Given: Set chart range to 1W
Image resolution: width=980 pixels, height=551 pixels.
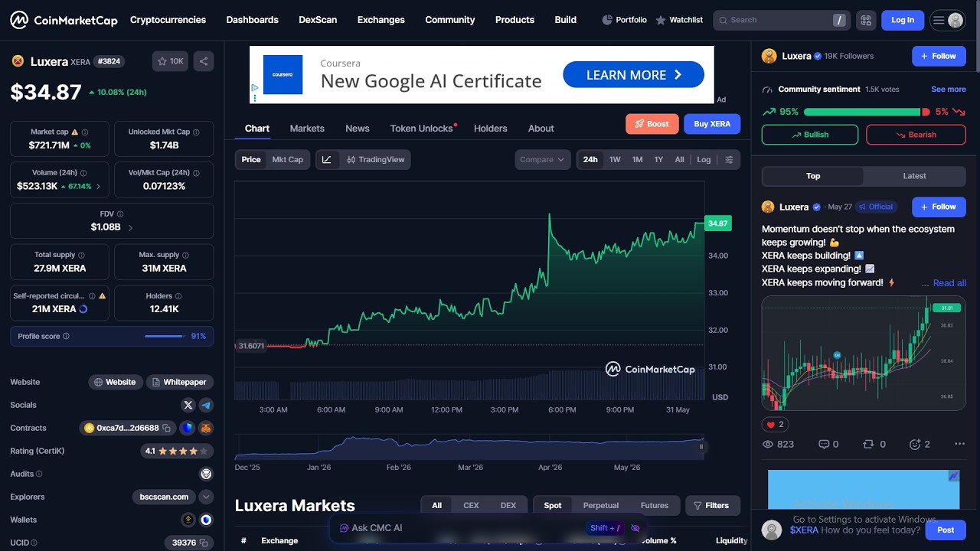Looking at the screenshot, I should click(615, 159).
